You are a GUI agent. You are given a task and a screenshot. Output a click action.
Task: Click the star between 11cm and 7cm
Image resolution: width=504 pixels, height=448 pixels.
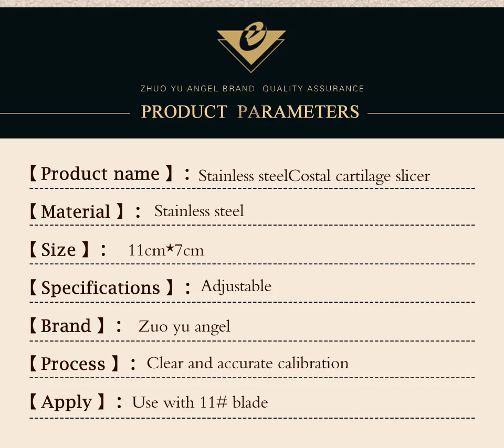pos(170,247)
